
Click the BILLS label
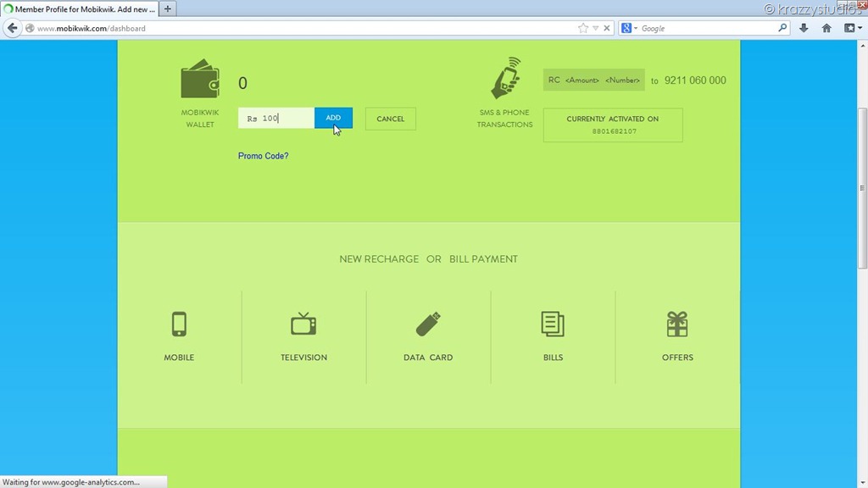[553, 358]
